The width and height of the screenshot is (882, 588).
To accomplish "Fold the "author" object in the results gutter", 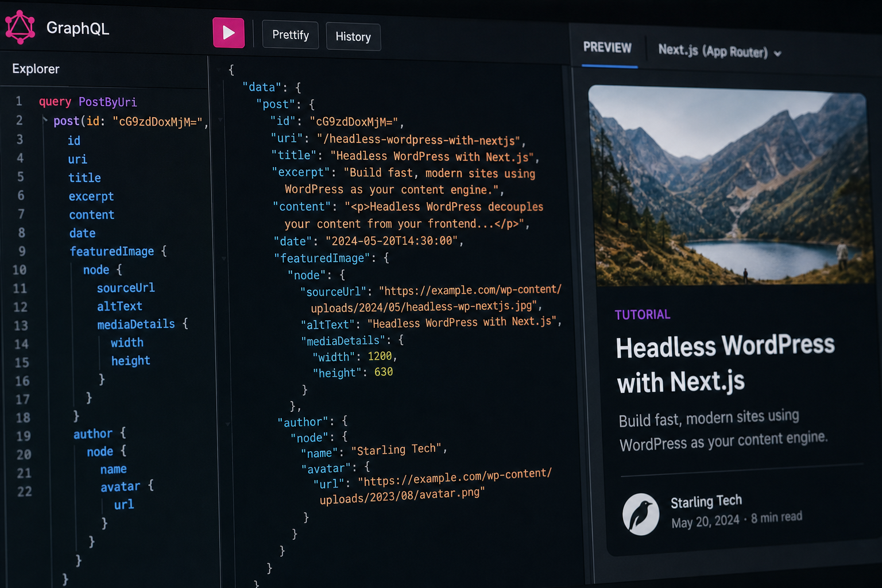I will [x=228, y=424].
